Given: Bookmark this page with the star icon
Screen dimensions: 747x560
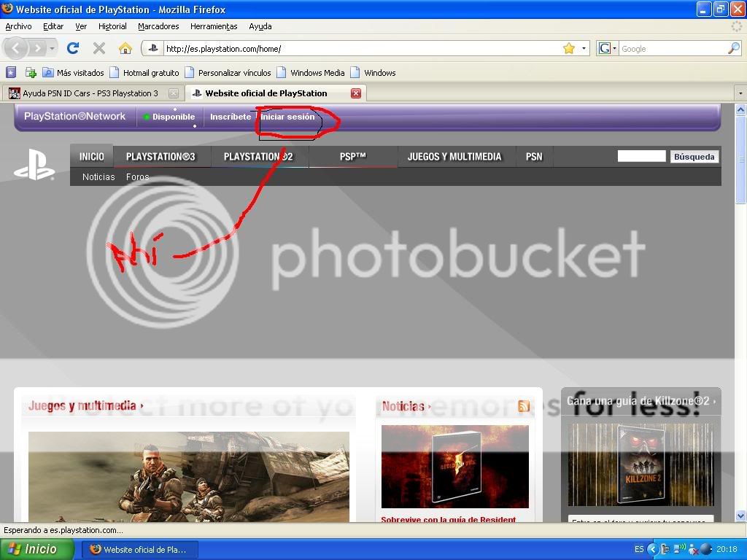Looking at the screenshot, I should pos(568,49).
